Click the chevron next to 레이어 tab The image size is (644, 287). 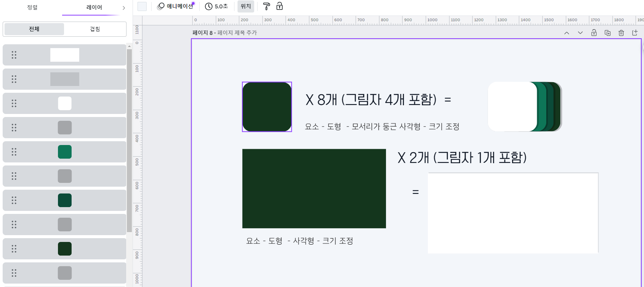pos(123,8)
